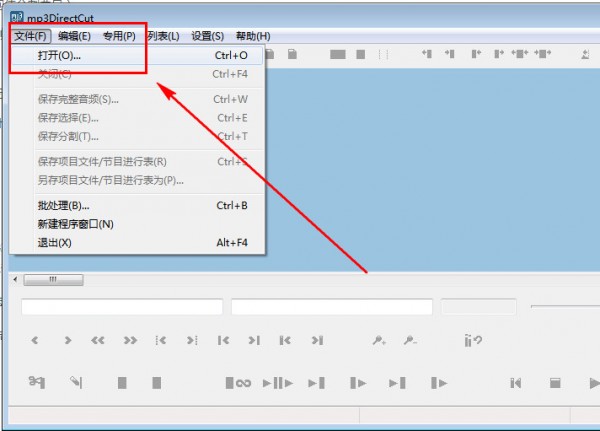This screenshot has width=600, height=431.
Task: Click the zoom in magnifier icon
Action: coord(379,340)
